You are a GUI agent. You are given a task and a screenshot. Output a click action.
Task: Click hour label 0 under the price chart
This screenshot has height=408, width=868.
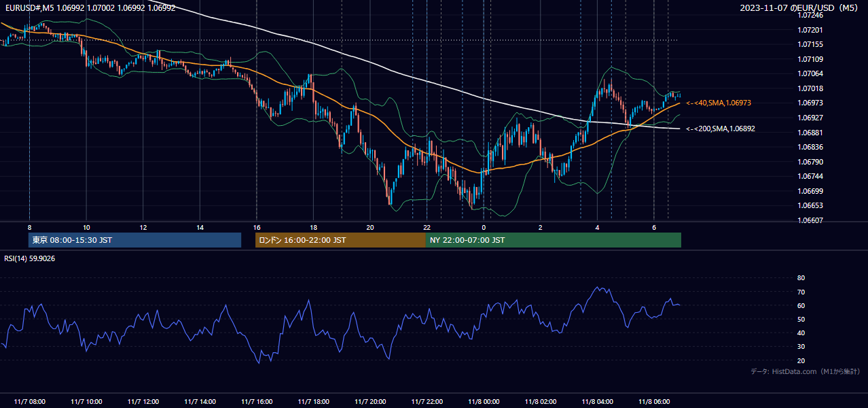[484, 227]
